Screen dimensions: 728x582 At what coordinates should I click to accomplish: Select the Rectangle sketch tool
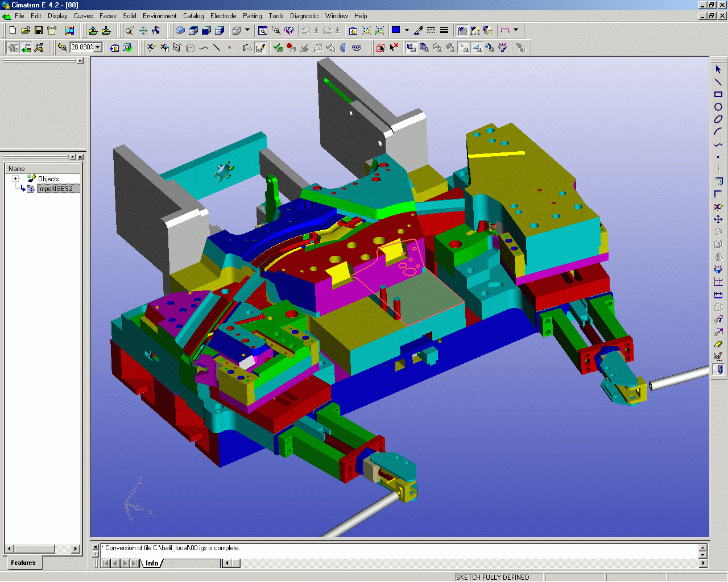pos(718,94)
